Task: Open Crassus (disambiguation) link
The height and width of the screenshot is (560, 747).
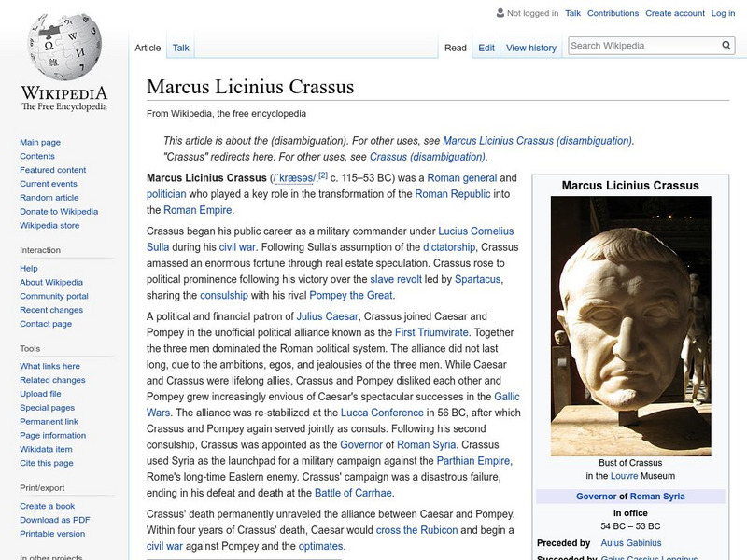Action: click(x=428, y=157)
